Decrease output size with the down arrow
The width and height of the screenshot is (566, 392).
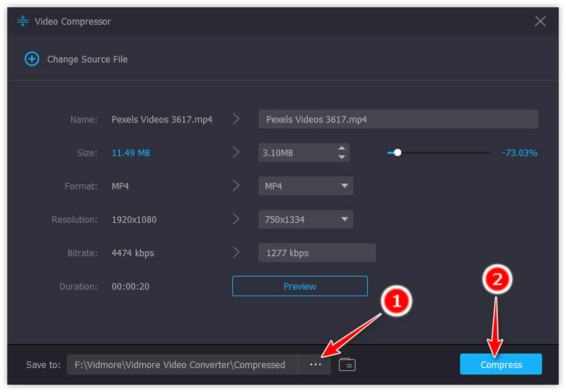tap(342, 156)
